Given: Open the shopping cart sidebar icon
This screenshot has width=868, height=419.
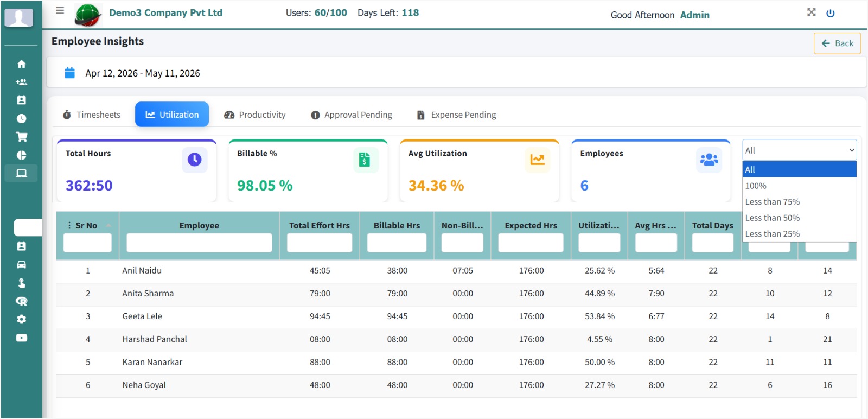Looking at the screenshot, I should click(x=22, y=137).
